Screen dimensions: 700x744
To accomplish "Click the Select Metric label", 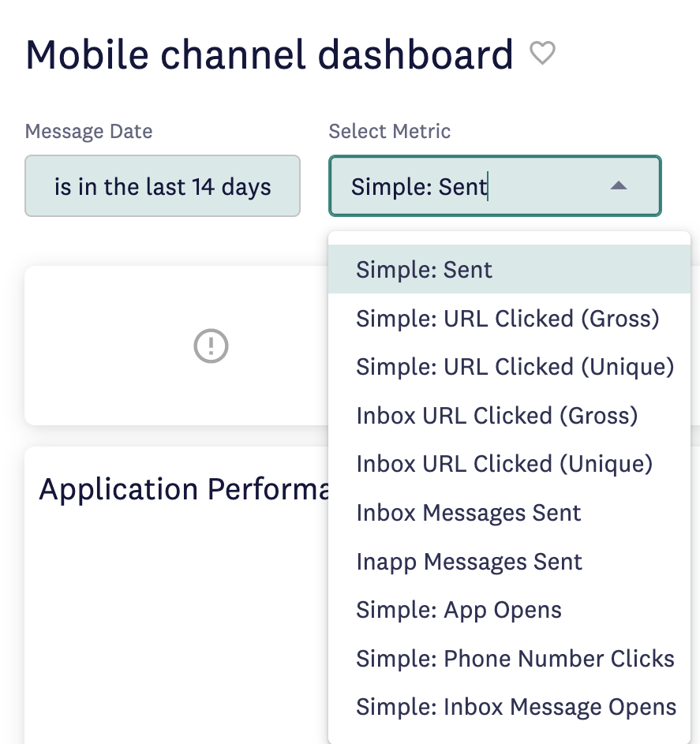I will [x=390, y=131].
